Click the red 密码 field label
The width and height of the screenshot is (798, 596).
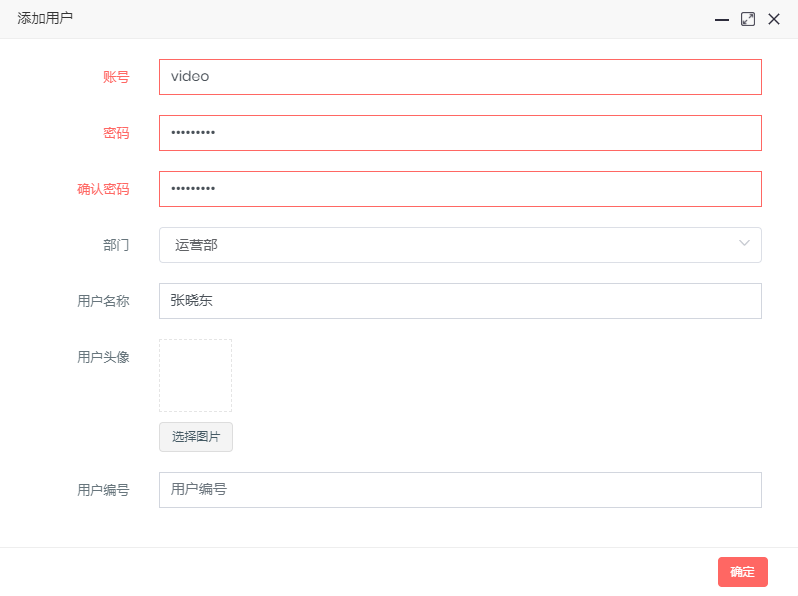point(116,133)
